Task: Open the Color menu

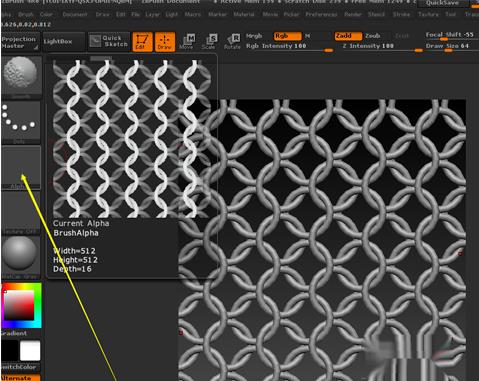Action: tap(46, 15)
